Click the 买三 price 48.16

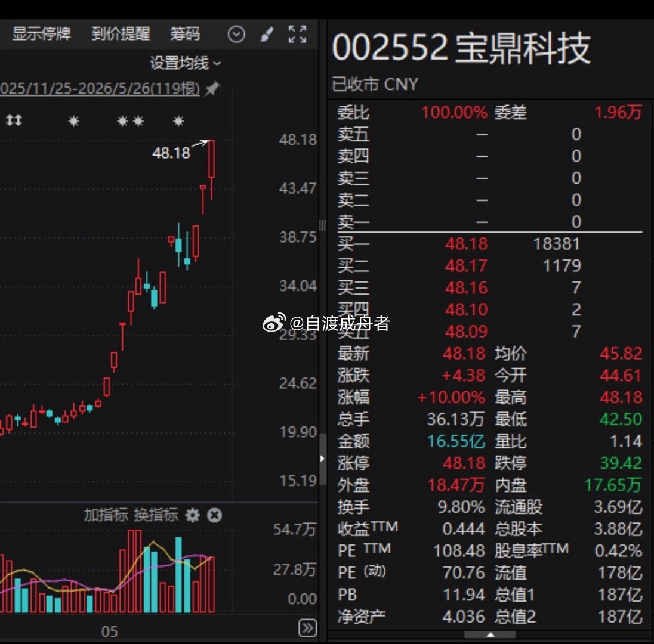coord(466,287)
